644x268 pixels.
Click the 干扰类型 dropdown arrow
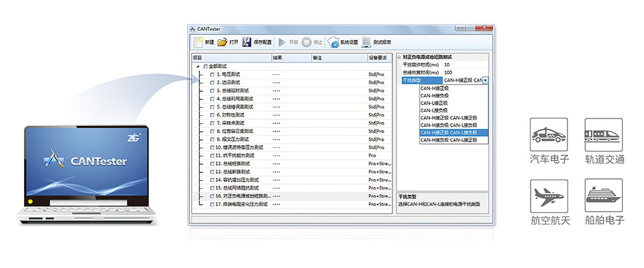click(x=485, y=80)
